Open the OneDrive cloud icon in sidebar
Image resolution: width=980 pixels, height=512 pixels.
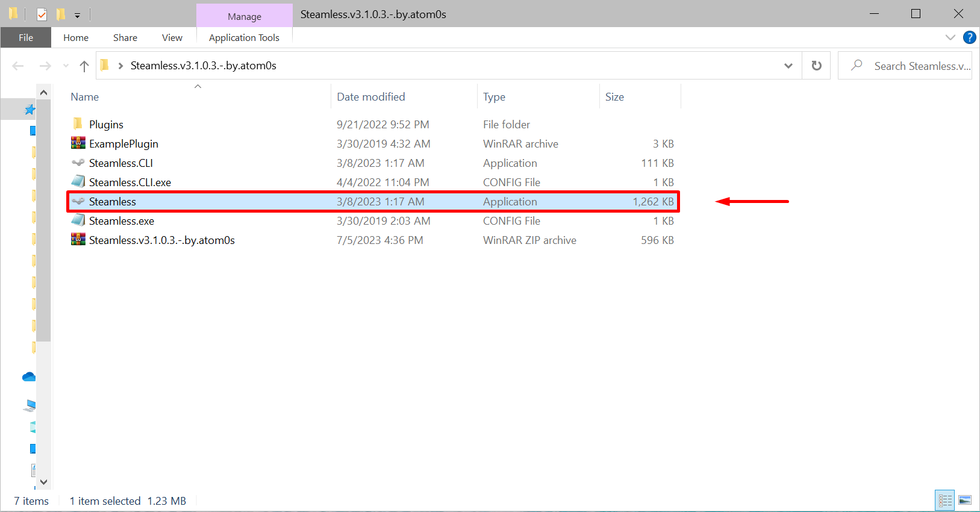click(29, 377)
